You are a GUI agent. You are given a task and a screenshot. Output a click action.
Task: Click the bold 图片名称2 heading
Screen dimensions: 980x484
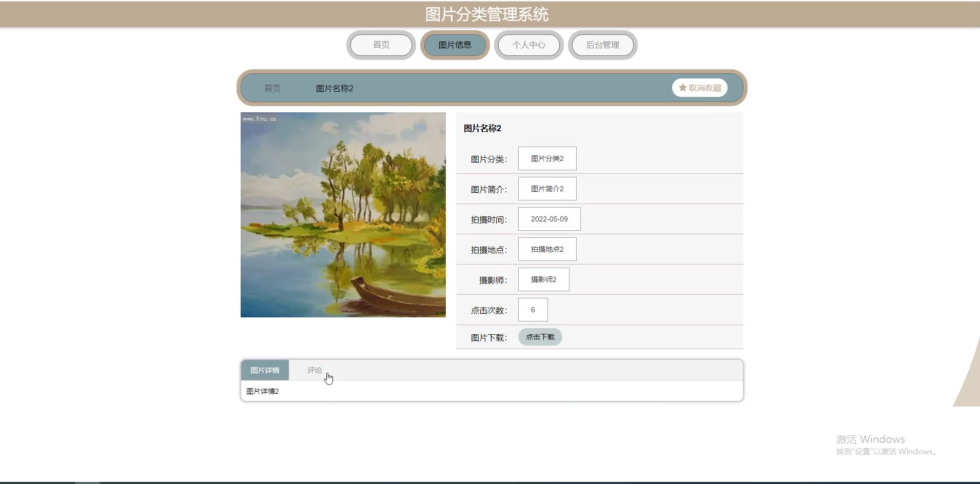pos(482,128)
